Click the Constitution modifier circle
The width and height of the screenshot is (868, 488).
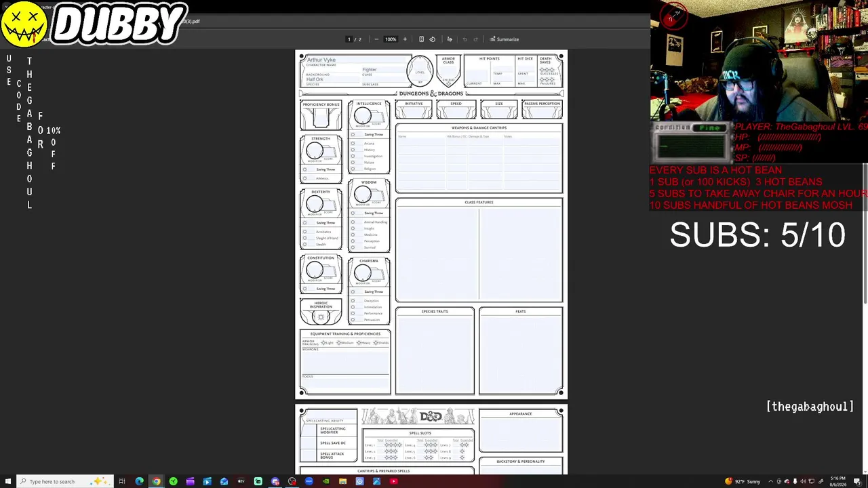314,270
